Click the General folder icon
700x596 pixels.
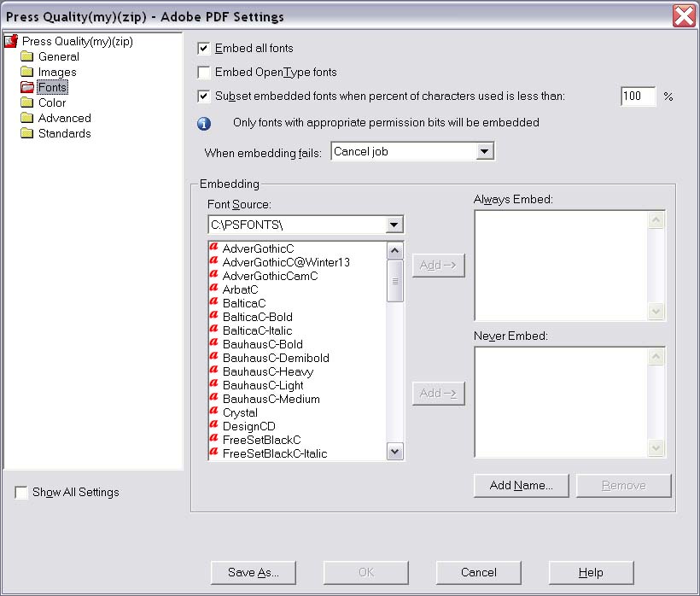[x=26, y=56]
